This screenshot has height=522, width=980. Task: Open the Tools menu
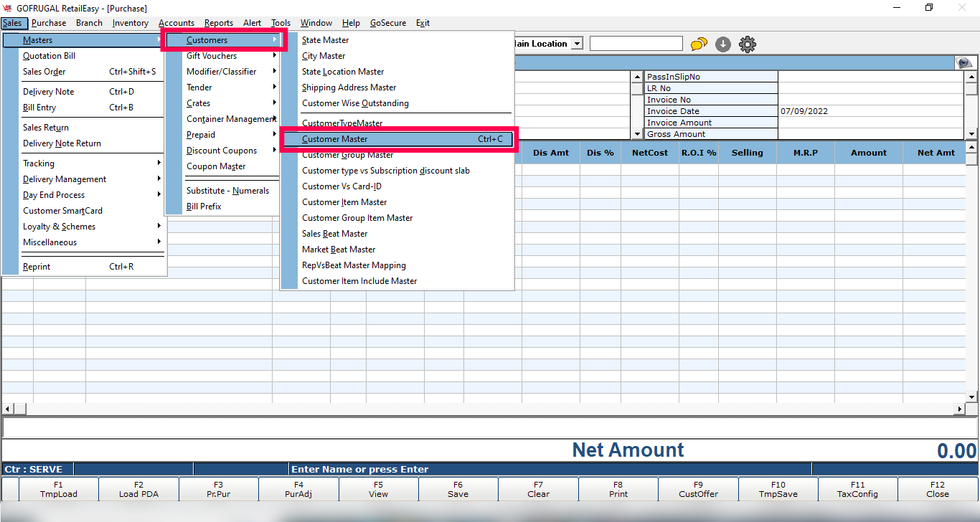coord(281,23)
